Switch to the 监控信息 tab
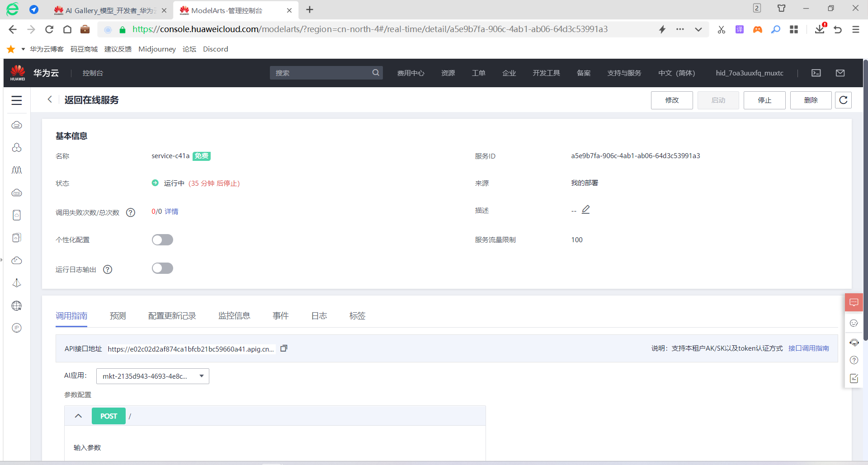The width and height of the screenshot is (868, 465). tap(234, 316)
